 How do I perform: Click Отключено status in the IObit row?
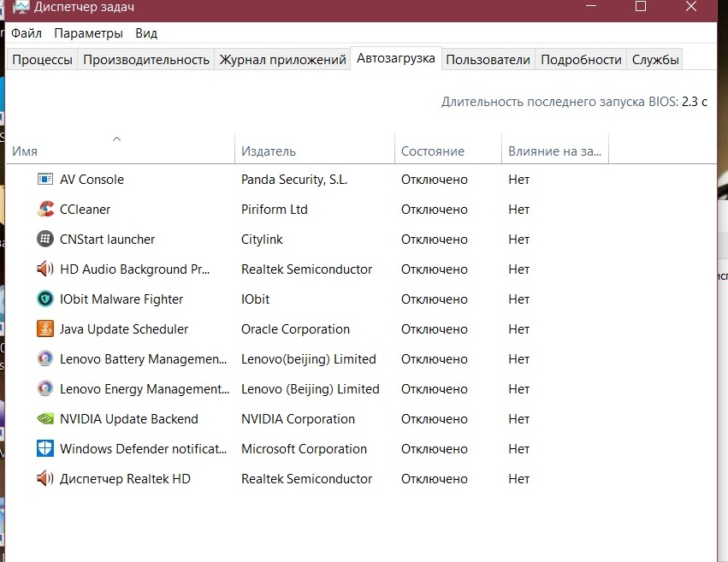435,299
